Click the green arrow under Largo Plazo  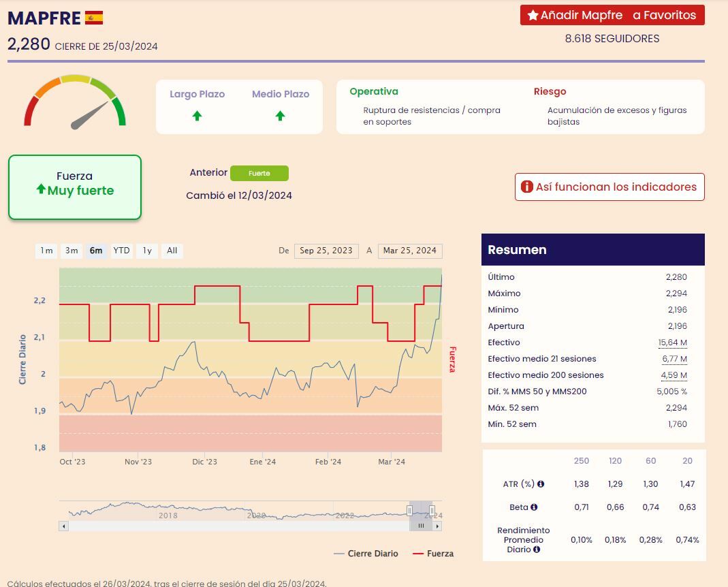click(197, 116)
